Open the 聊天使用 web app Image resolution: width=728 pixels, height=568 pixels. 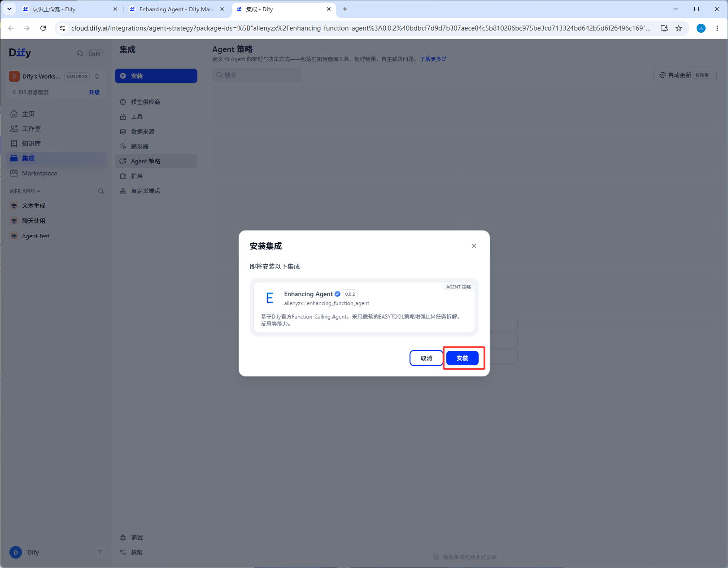pos(56,221)
